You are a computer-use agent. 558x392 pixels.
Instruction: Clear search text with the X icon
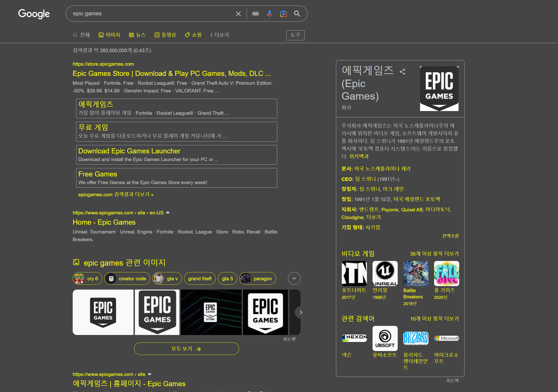tap(238, 14)
